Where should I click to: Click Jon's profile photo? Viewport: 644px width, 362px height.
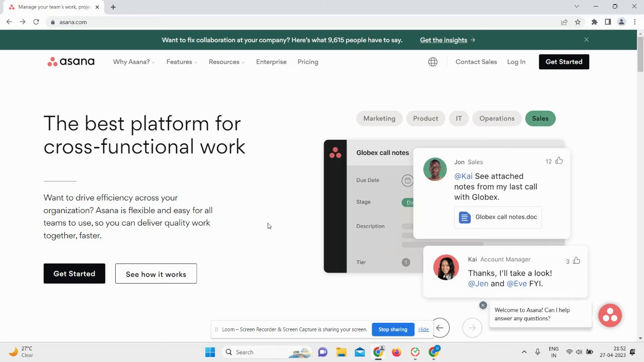point(435,169)
